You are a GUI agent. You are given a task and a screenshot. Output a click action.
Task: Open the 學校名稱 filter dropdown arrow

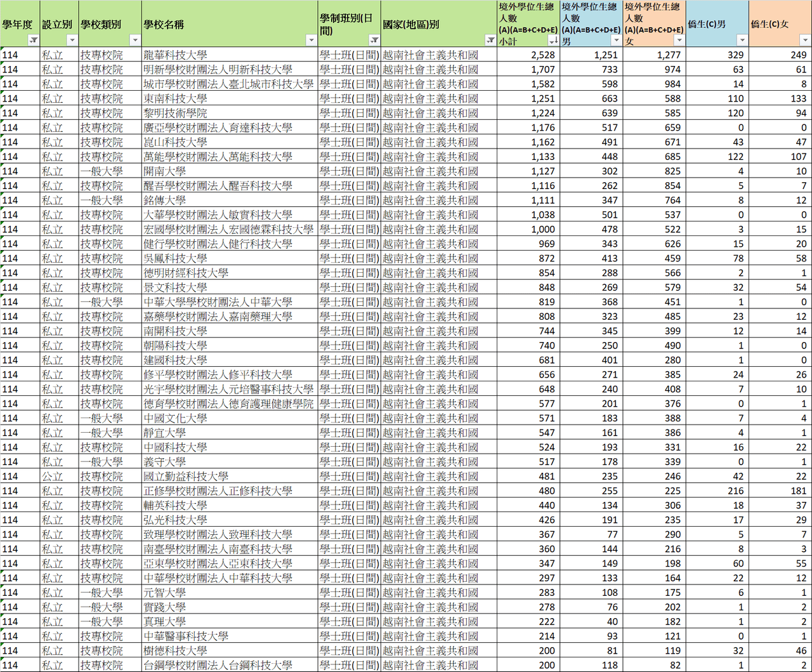tap(311, 41)
